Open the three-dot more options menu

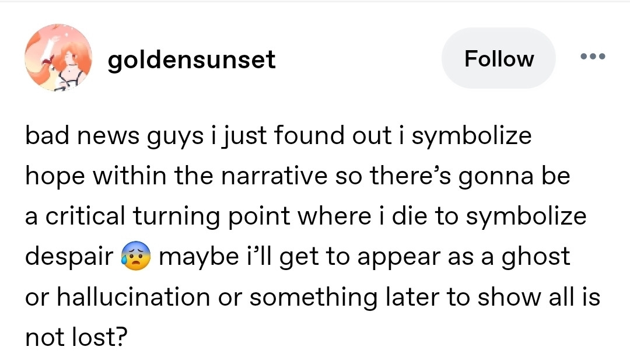[x=593, y=57]
